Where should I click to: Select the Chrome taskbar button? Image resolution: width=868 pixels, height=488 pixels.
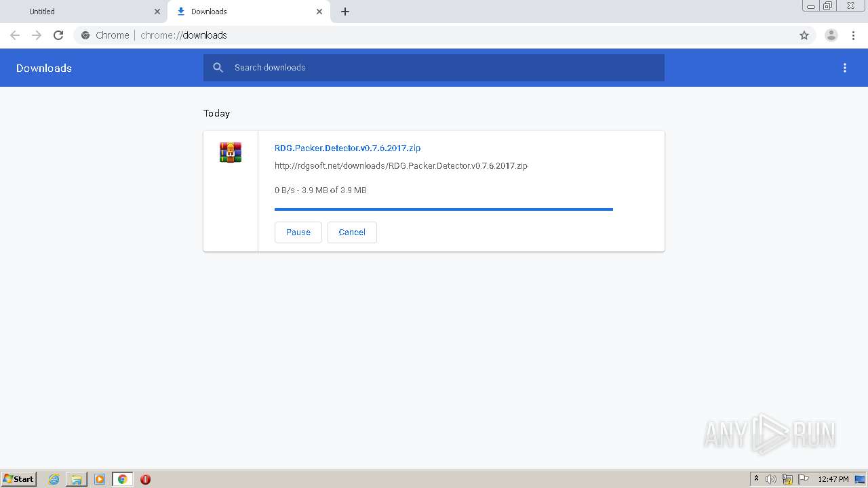pyautogui.click(x=122, y=479)
